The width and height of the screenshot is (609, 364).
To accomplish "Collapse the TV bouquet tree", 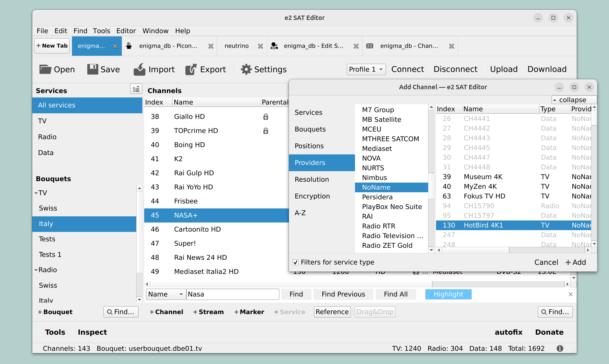I will pyautogui.click(x=36, y=193).
